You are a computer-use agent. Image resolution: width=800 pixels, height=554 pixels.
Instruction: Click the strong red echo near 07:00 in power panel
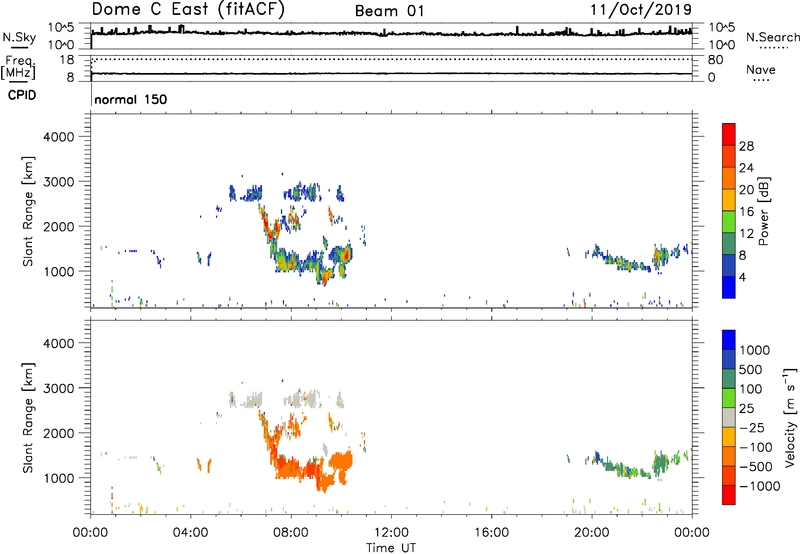[266, 224]
